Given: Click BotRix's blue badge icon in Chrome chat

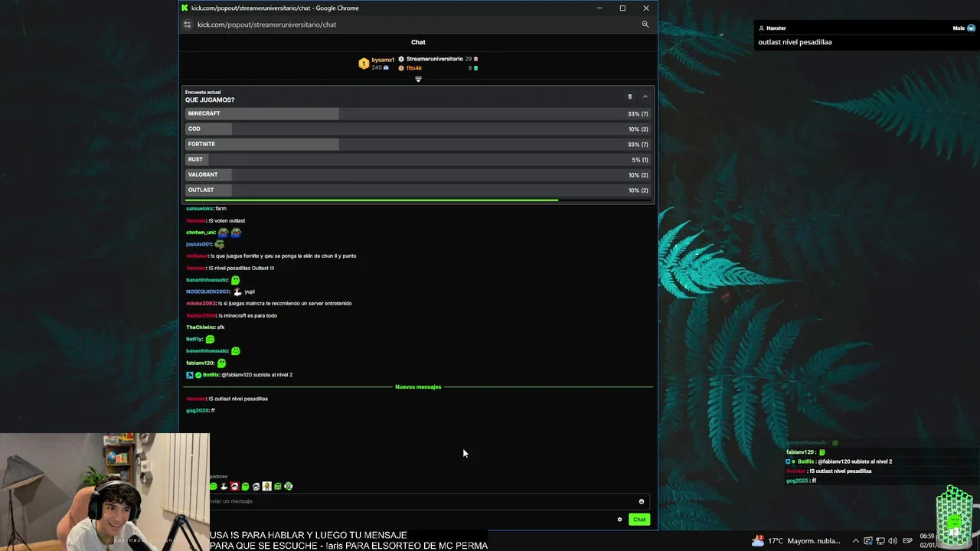Looking at the screenshot, I should pos(189,375).
